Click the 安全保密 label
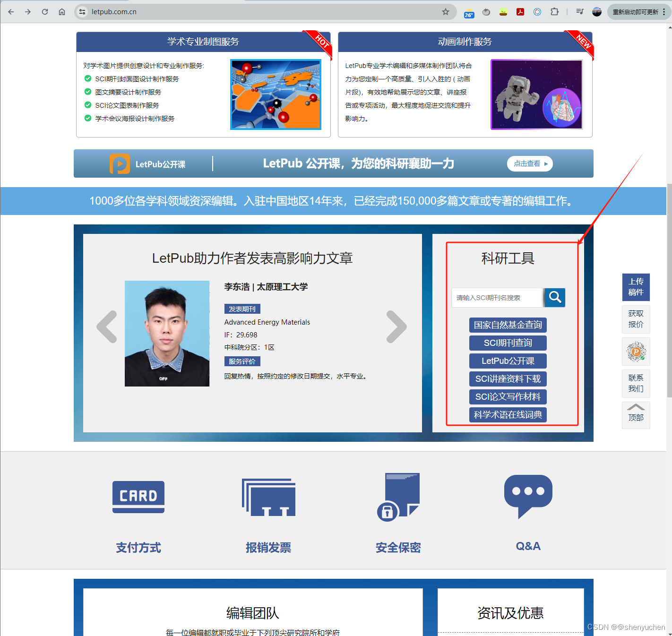Viewport: 672px width, 636px height. point(398,548)
